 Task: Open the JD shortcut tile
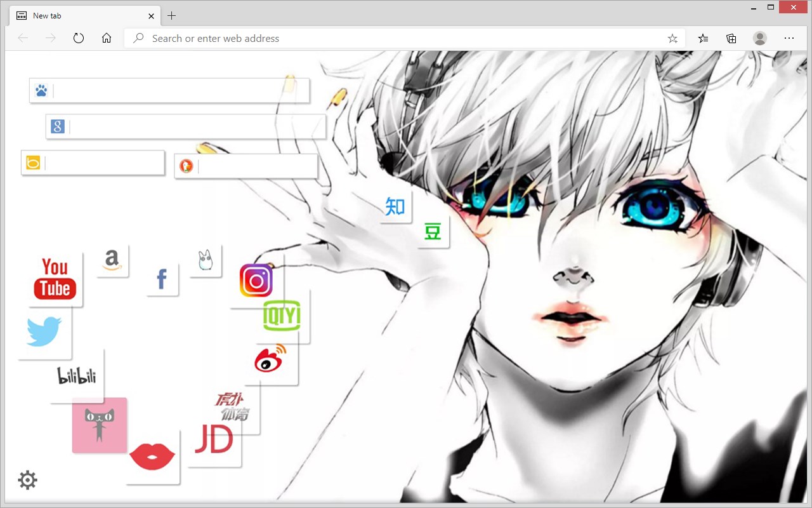214,439
